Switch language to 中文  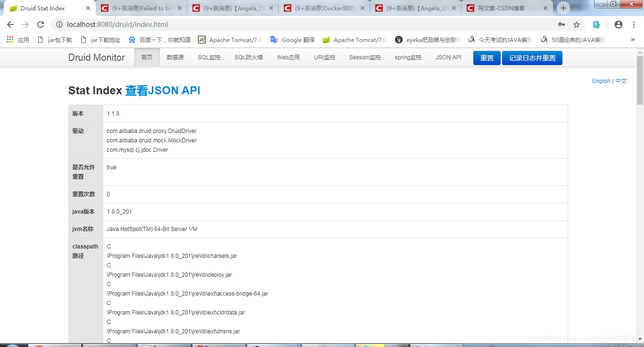[621, 81]
